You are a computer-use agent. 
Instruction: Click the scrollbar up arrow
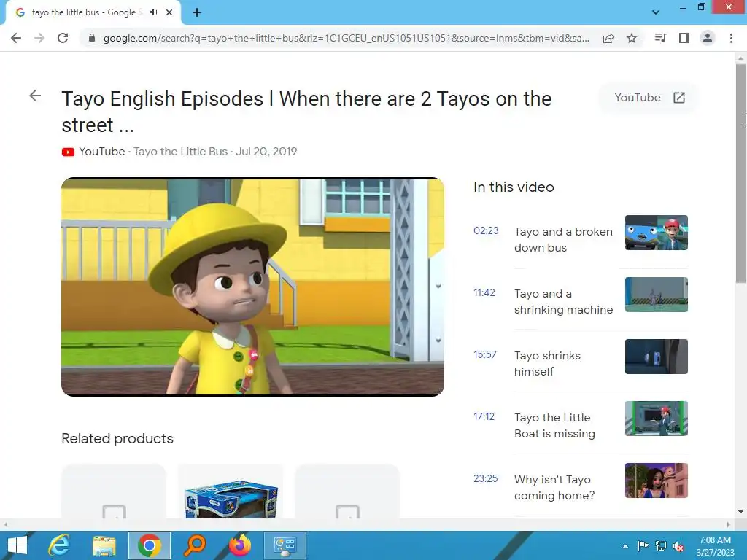click(x=740, y=58)
